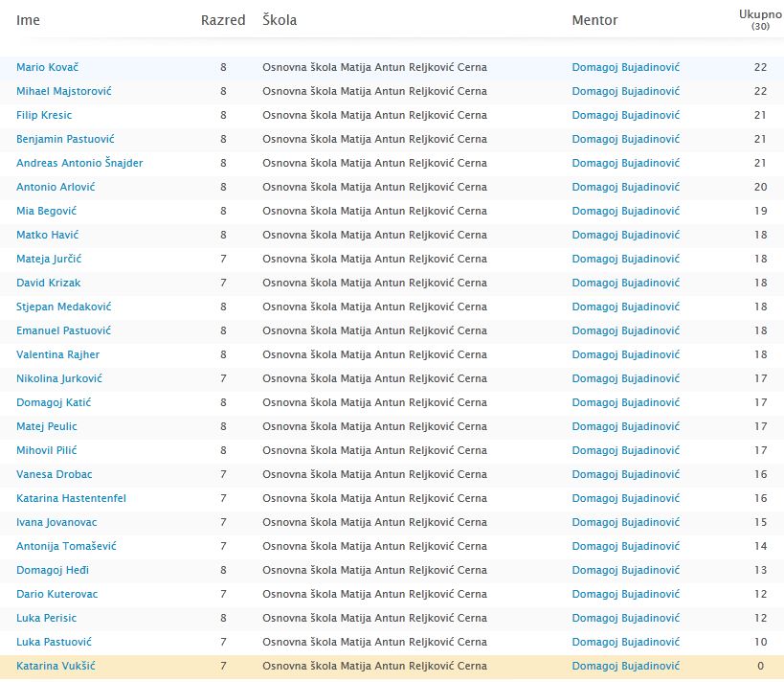
Task: Select score 10 in Luka Pastuović's row
Action: [x=760, y=642]
